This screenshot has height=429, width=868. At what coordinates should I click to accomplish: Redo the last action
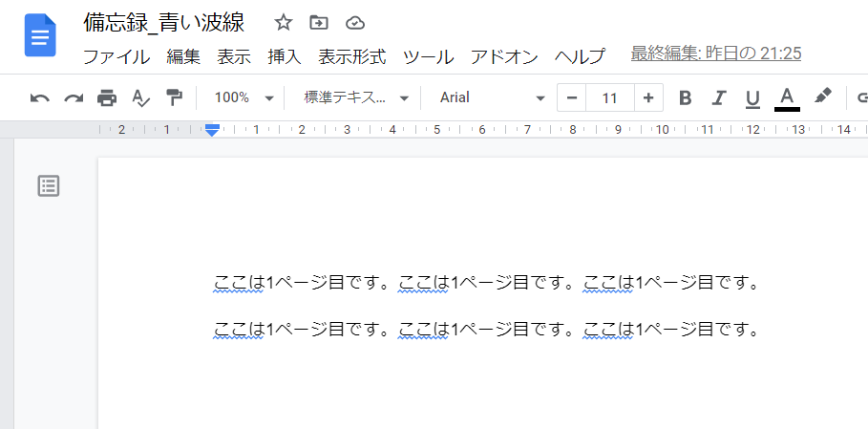coord(74,98)
